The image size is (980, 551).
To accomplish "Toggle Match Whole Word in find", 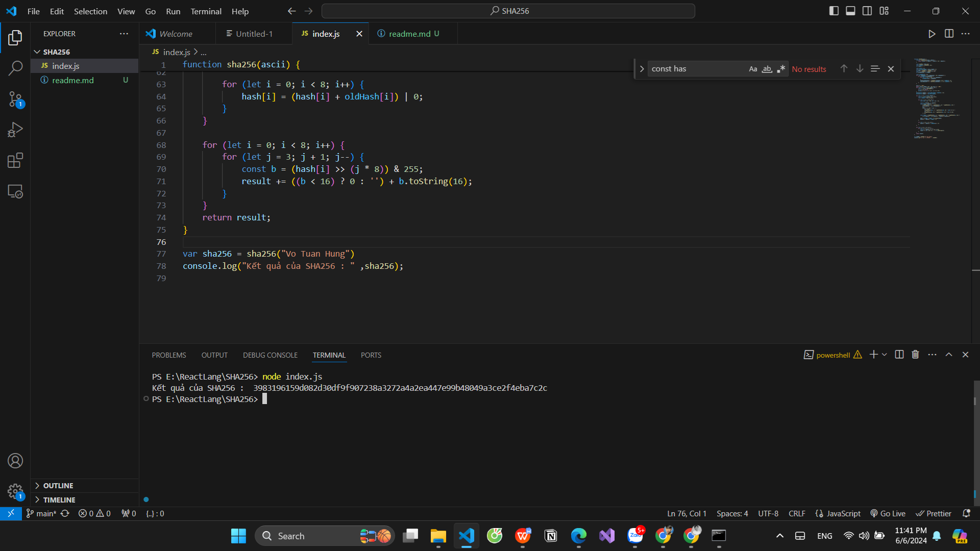I will (767, 69).
